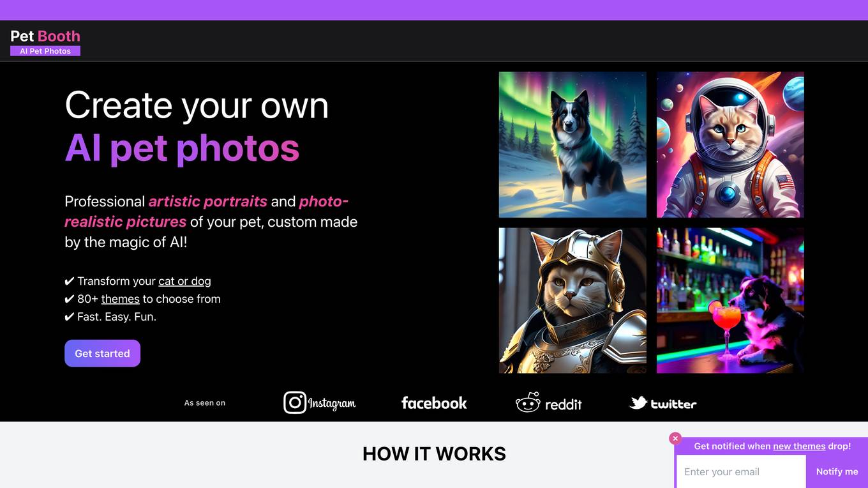Click the Get started button

(x=102, y=353)
